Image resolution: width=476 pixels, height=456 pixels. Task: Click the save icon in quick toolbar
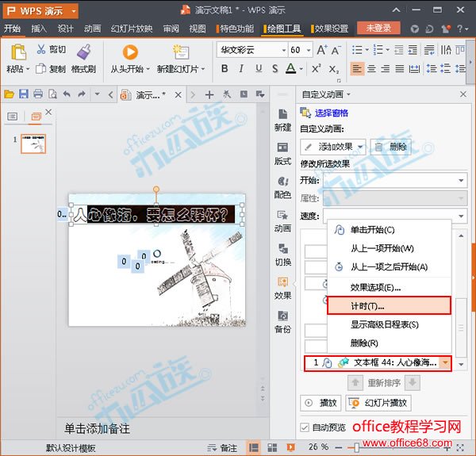point(23,94)
